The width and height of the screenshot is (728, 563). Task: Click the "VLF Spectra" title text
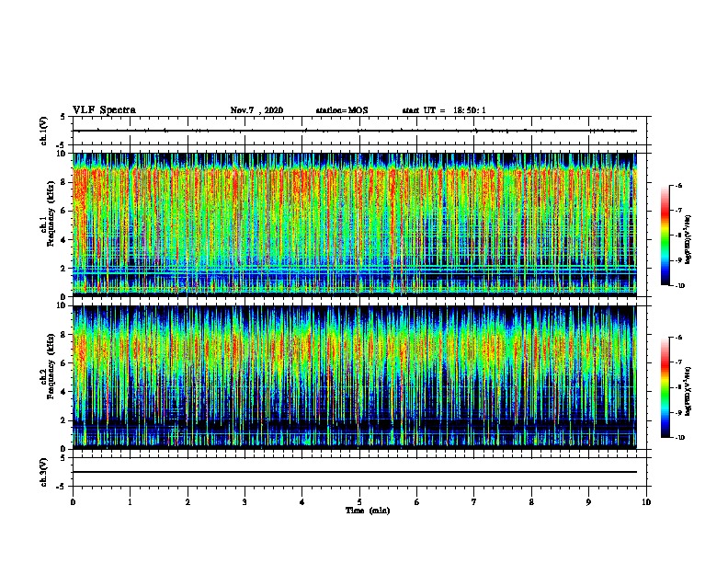[x=104, y=110]
